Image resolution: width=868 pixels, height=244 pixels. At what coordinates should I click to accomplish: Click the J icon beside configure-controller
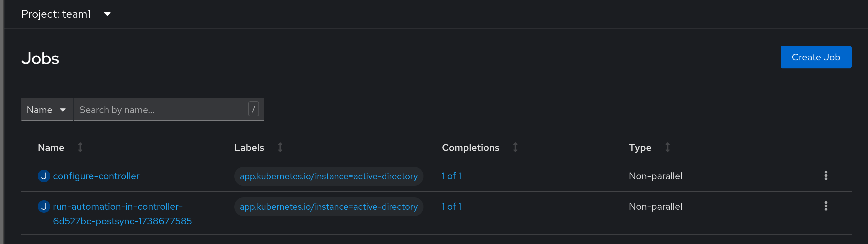point(44,176)
